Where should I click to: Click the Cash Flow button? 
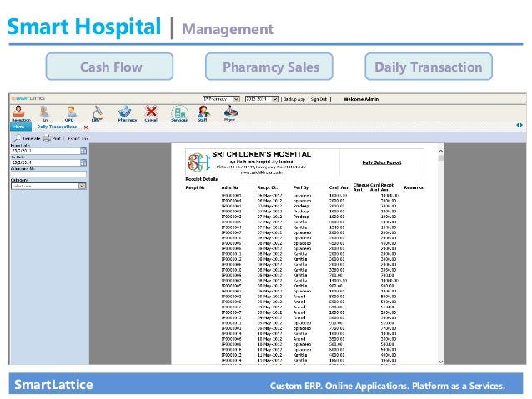point(109,67)
